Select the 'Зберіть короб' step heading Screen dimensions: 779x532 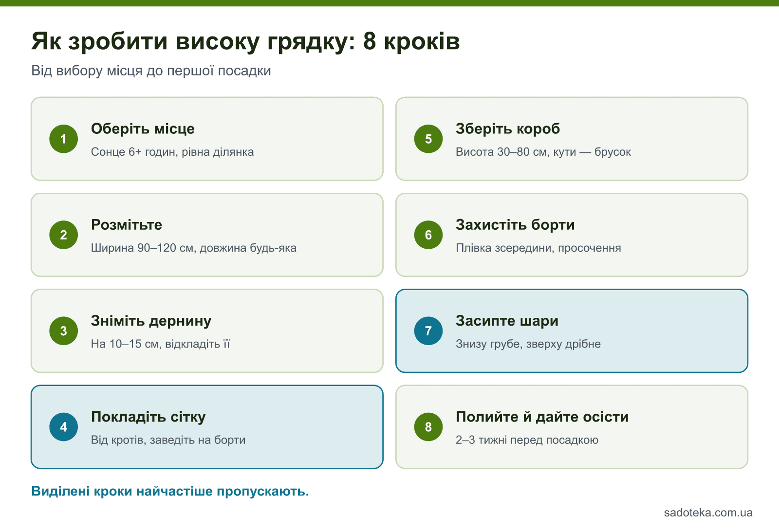508,128
